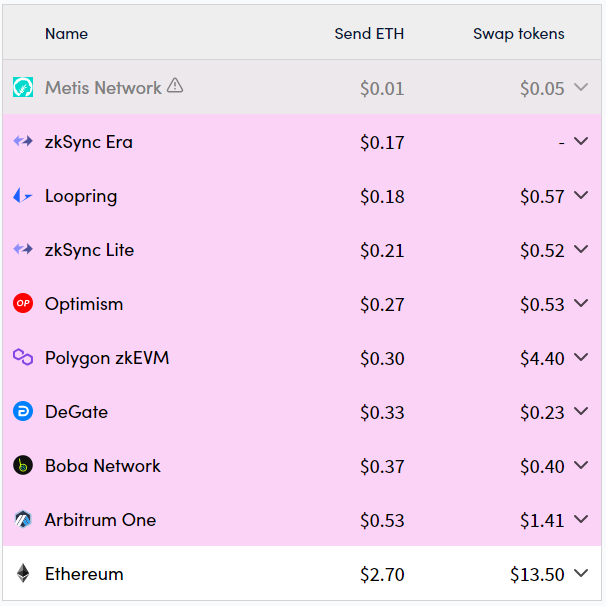Expand the Metis Network row chevron
610x608 pixels.
click(x=581, y=87)
